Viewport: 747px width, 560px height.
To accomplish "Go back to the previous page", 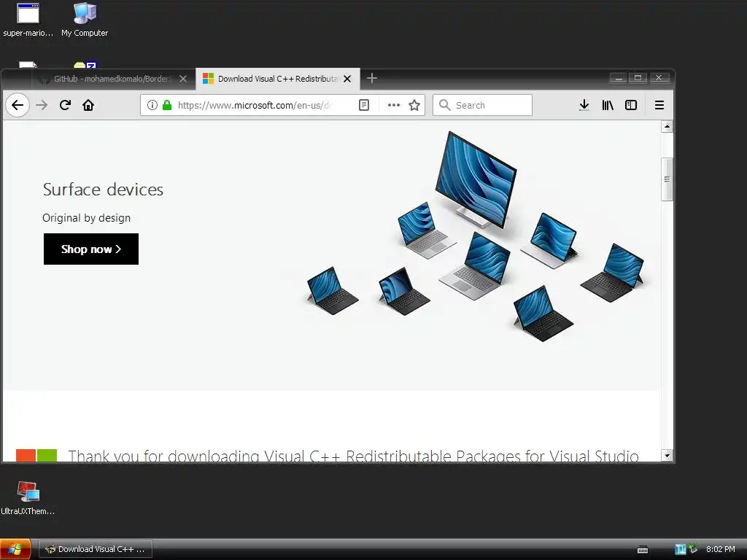I will click(x=18, y=105).
